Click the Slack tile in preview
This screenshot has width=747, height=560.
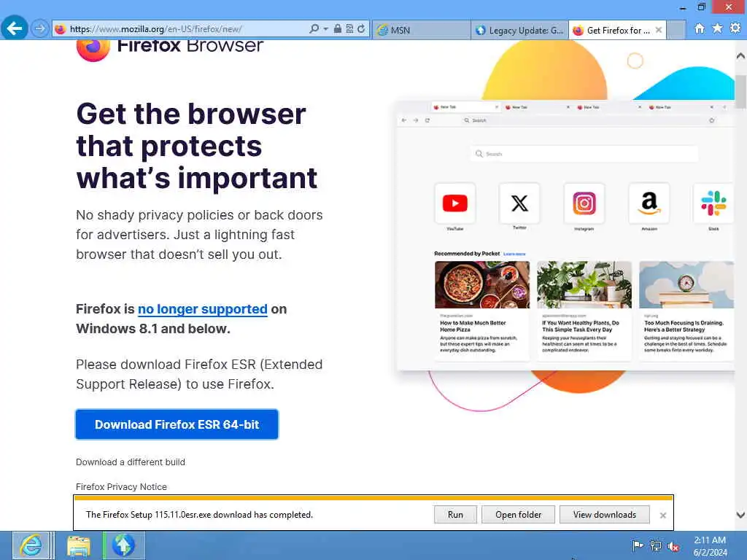coord(713,203)
